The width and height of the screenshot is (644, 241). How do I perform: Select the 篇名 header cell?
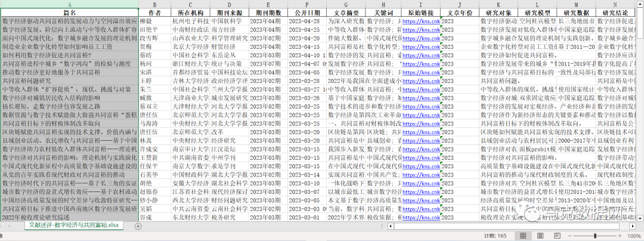(x=69, y=13)
